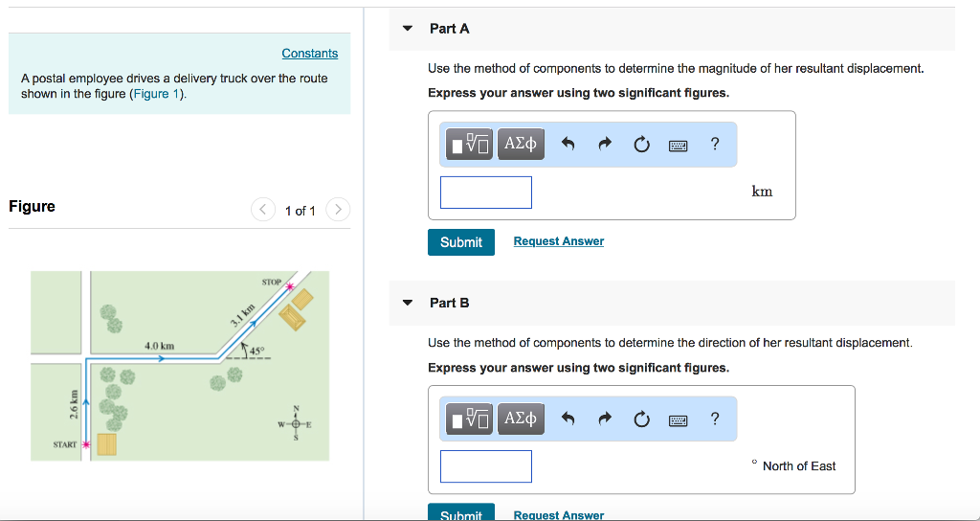Redo entry in Part A toolbar

(605, 145)
